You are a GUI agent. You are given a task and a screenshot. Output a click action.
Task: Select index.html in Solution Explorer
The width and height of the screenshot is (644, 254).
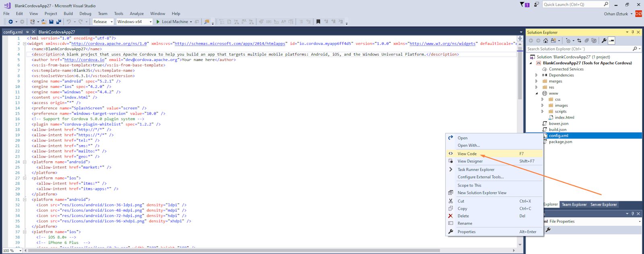coord(564,117)
